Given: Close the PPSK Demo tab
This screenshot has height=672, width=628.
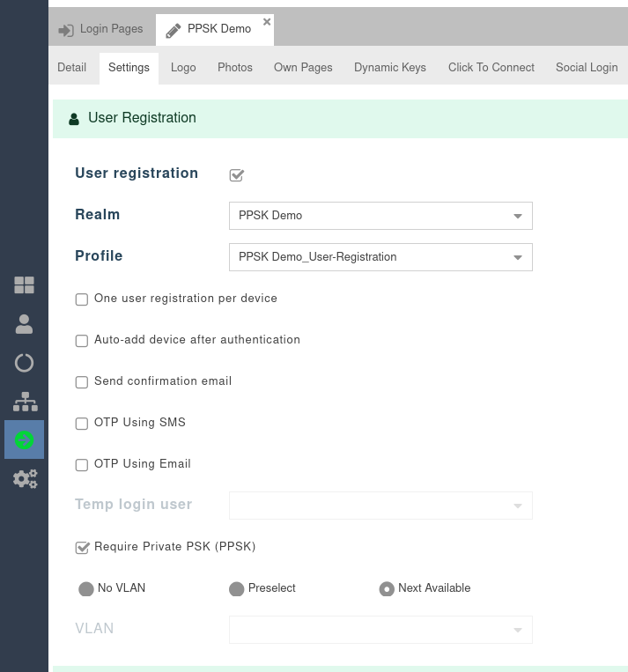Looking at the screenshot, I should (x=267, y=22).
